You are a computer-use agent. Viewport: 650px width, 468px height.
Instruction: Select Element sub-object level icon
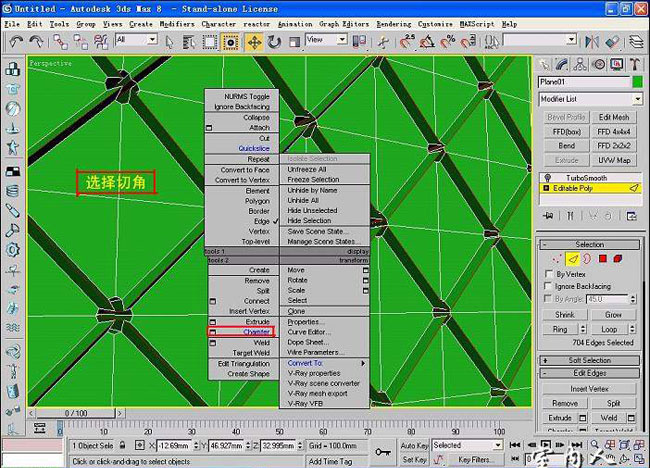pos(618,259)
